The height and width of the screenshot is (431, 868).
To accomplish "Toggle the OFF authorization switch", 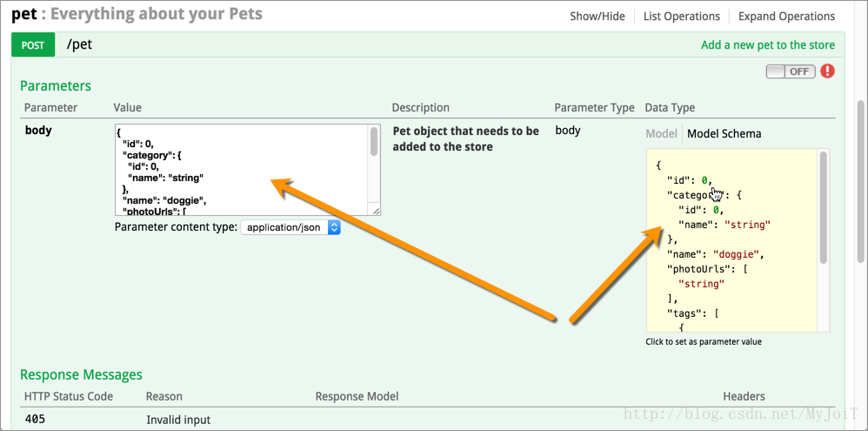I will pos(791,71).
